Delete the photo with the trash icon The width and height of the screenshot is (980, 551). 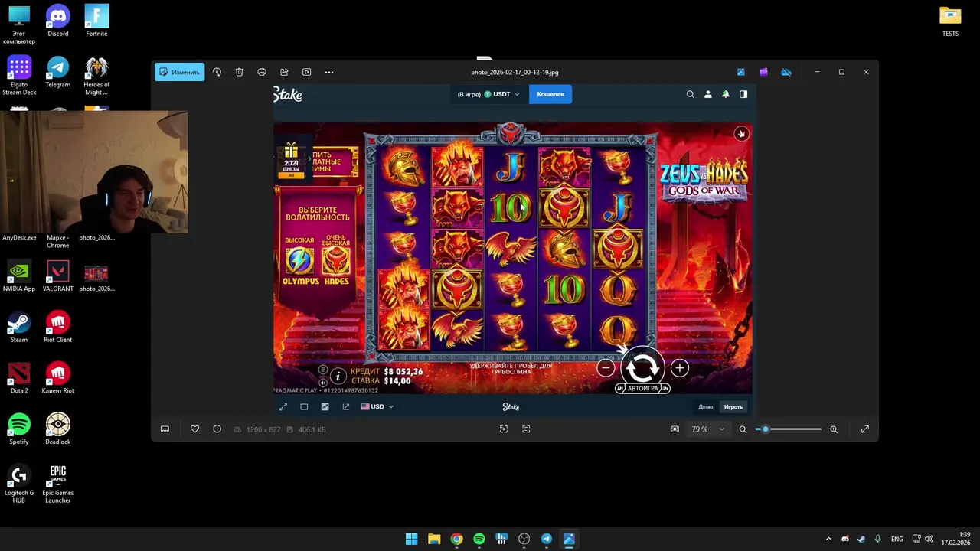click(239, 72)
